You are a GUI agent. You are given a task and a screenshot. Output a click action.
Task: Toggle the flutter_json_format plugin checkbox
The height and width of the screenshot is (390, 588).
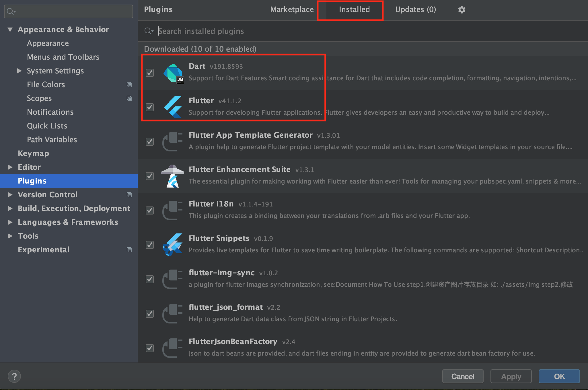(x=150, y=314)
